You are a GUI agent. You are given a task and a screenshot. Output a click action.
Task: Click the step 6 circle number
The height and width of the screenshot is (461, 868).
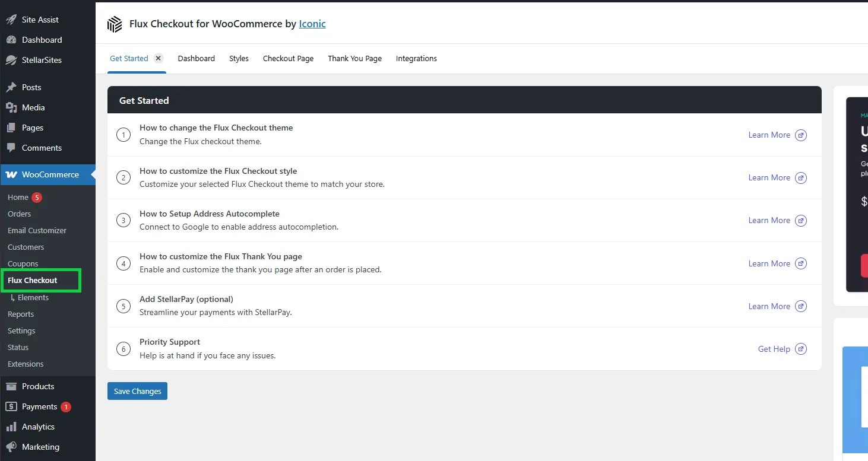[123, 349]
